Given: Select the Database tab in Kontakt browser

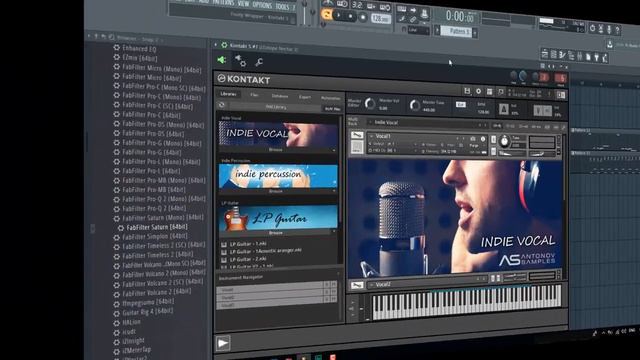Looking at the screenshot, I should [280, 96].
